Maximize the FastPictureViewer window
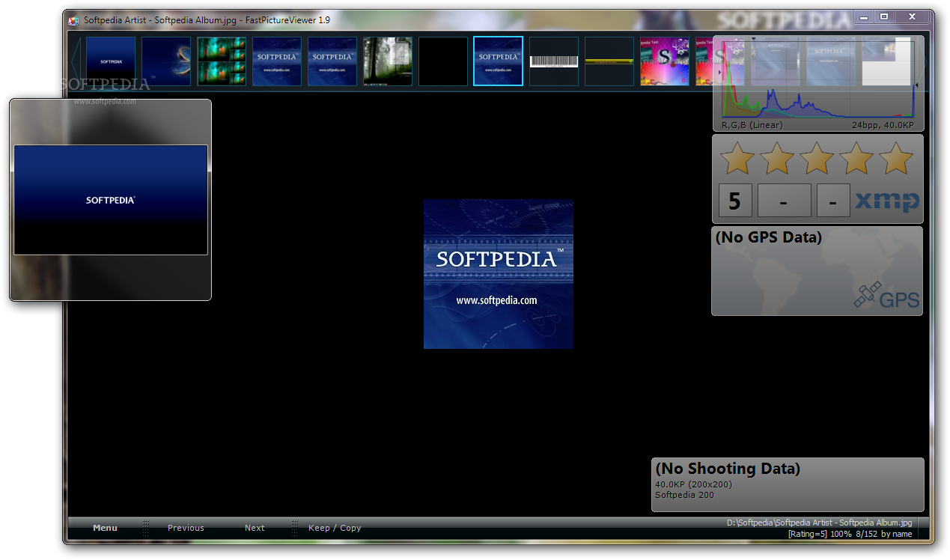 click(x=885, y=16)
